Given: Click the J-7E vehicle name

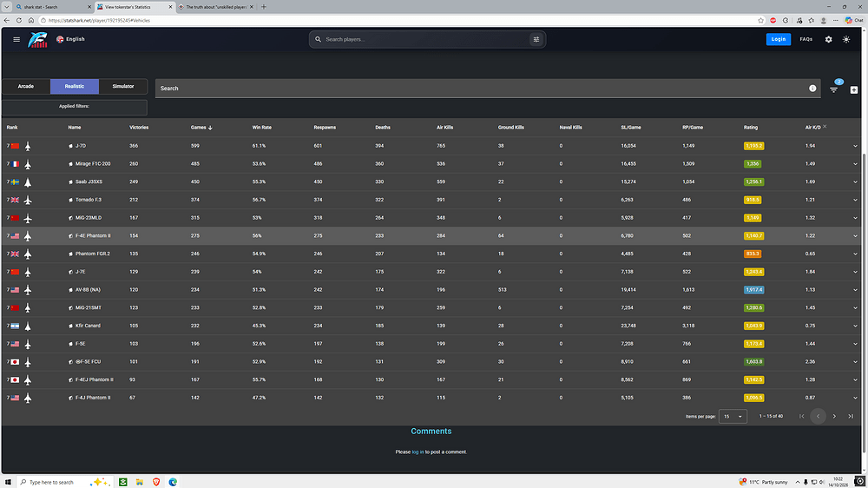Looking at the screenshot, I should [x=80, y=272].
